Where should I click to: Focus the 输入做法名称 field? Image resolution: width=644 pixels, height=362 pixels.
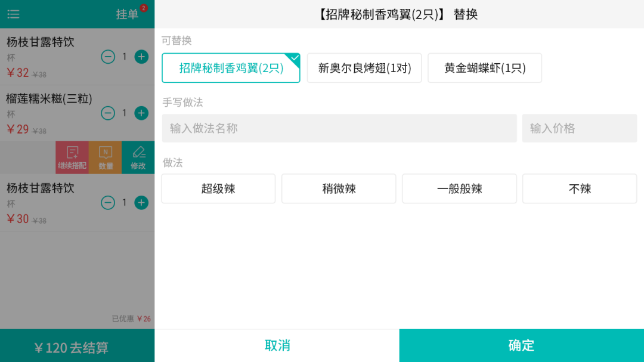[x=339, y=128]
